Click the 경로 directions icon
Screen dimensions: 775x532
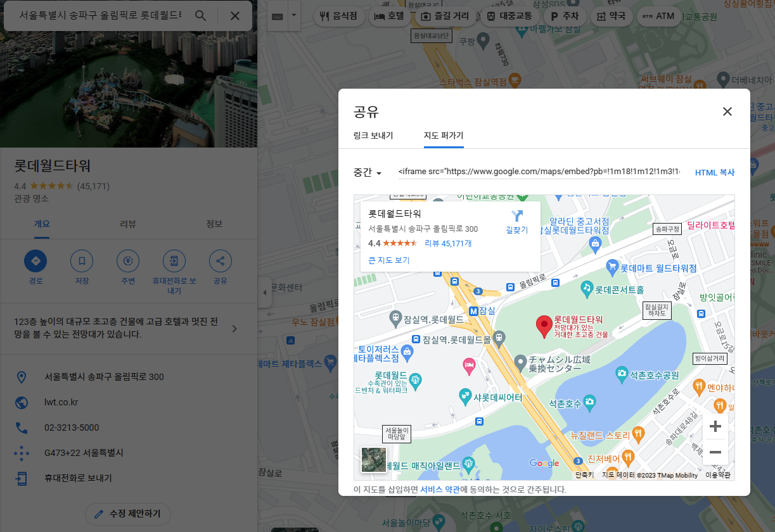click(x=35, y=261)
